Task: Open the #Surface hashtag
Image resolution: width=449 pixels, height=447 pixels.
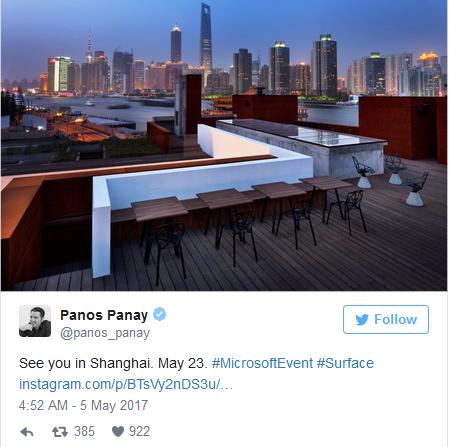Action: [x=345, y=363]
